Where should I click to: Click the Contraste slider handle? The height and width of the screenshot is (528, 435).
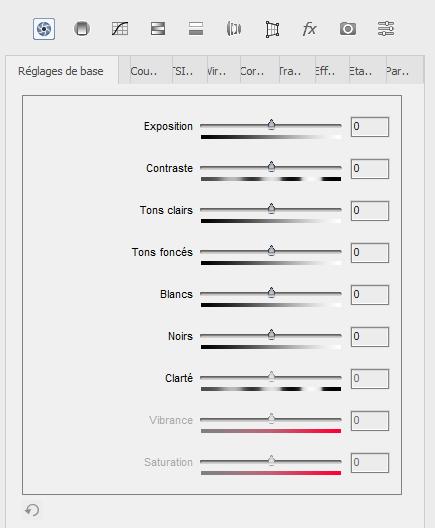271,167
